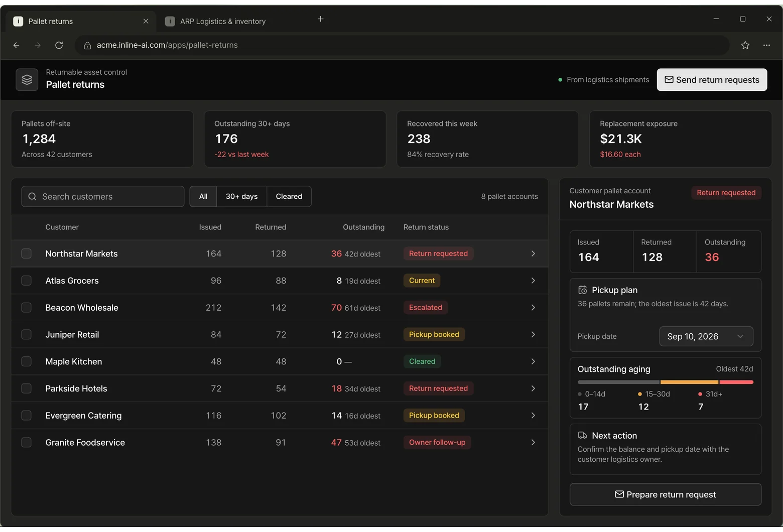Click the Outstanding 30+ days card value 176

[226, 139]
